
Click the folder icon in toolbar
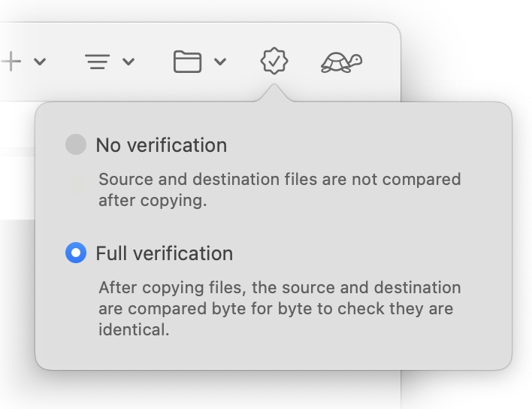(x=187, y=62)
